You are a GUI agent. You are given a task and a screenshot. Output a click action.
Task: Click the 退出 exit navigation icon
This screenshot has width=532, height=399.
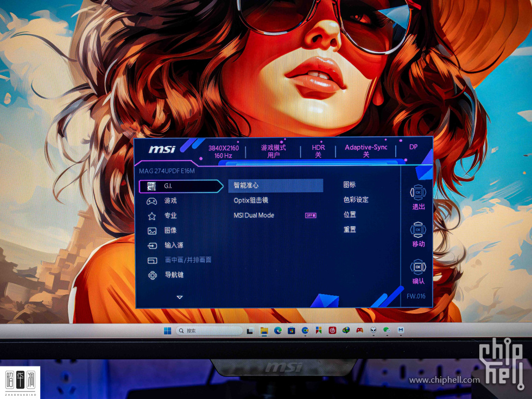(x=418, y=193)
